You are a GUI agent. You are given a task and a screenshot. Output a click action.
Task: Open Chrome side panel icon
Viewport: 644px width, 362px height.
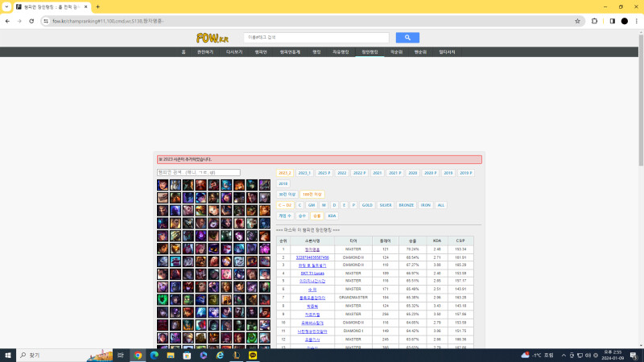(x=612, y=21)
